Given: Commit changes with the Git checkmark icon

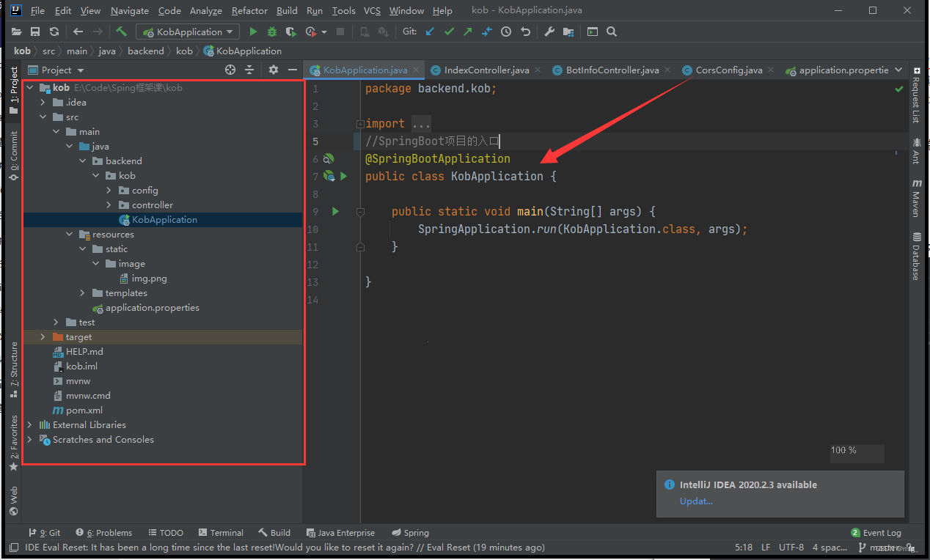Looking at the screenshot, I should (449, 32).
